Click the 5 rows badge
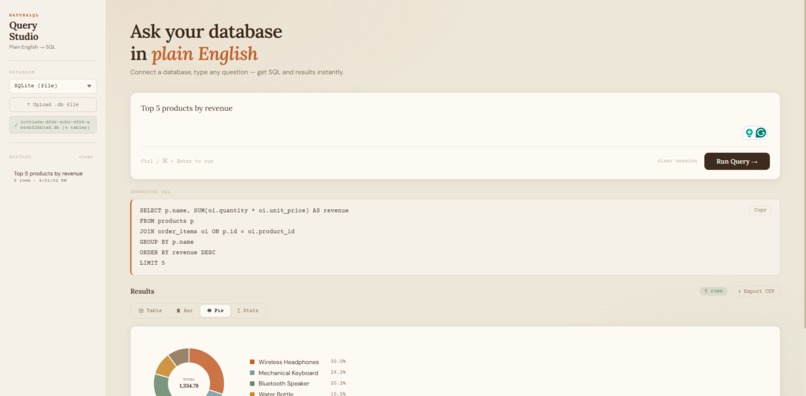 point(713,291)
